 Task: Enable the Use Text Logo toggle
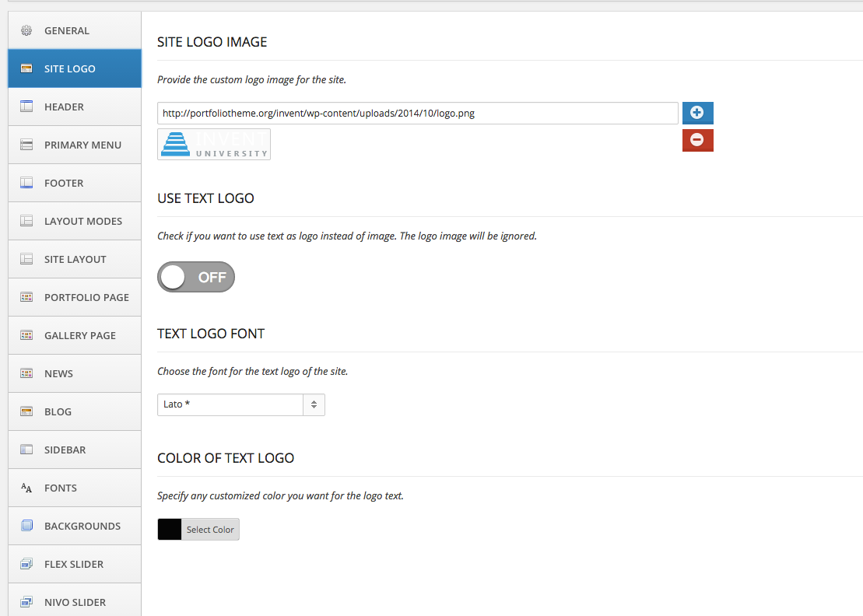click(x=195, y=276)
